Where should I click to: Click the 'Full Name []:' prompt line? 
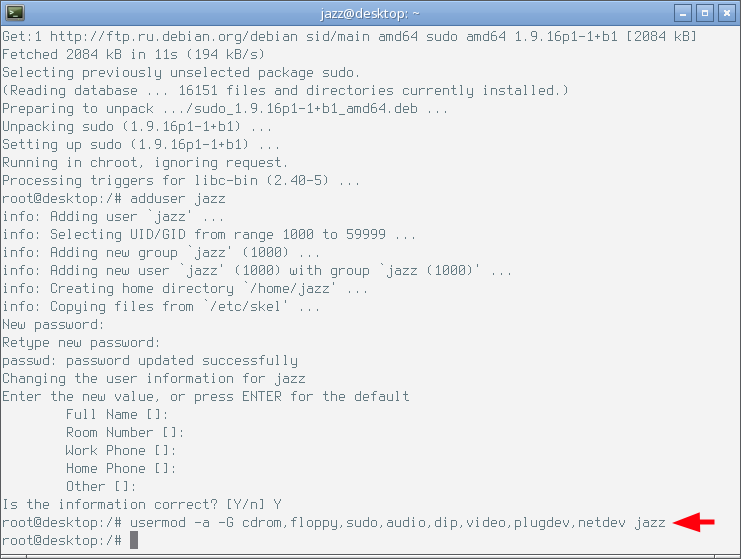pos(117,414)
